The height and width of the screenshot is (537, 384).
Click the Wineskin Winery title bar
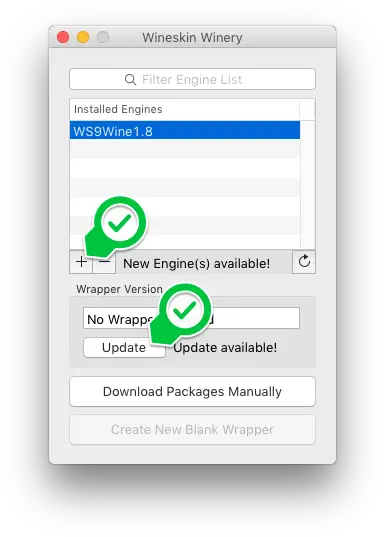(192, 37)
